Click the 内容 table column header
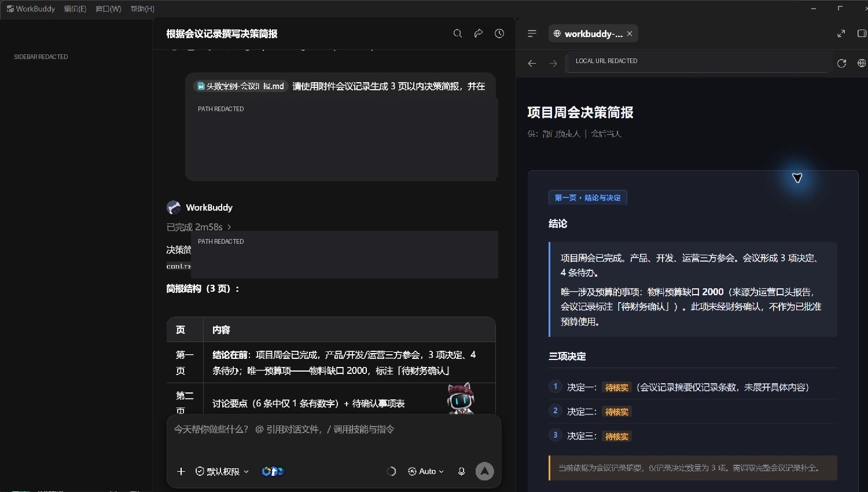Screen dimensions: 868x492 point(221,330)
